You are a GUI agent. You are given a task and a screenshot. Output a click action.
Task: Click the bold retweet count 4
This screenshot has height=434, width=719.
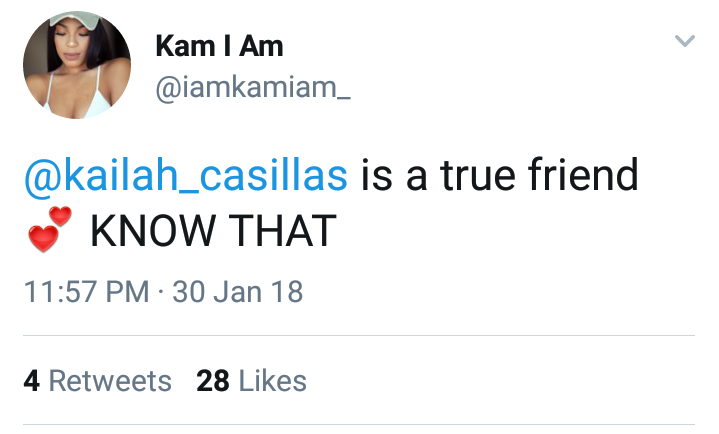tap(32, 381)
